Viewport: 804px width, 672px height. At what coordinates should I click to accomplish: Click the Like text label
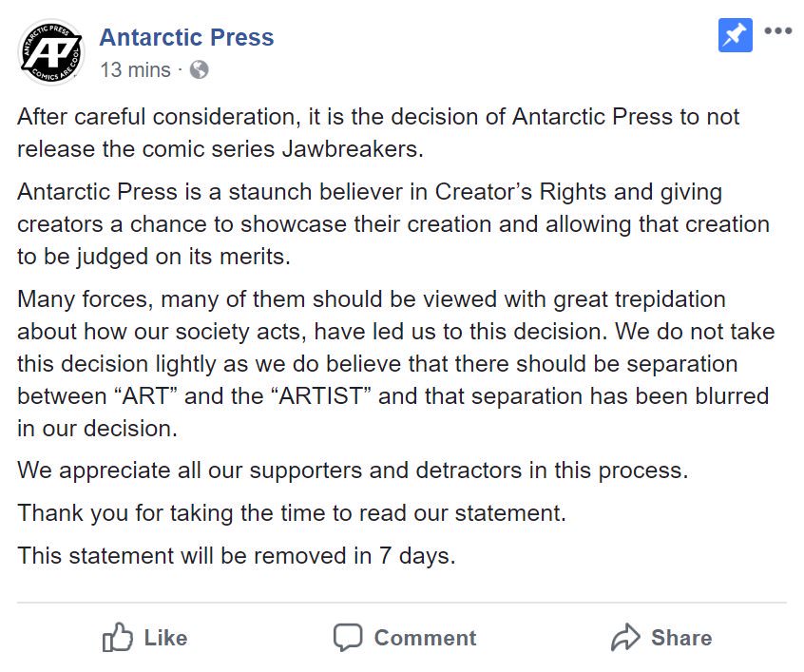coord(165,638)
